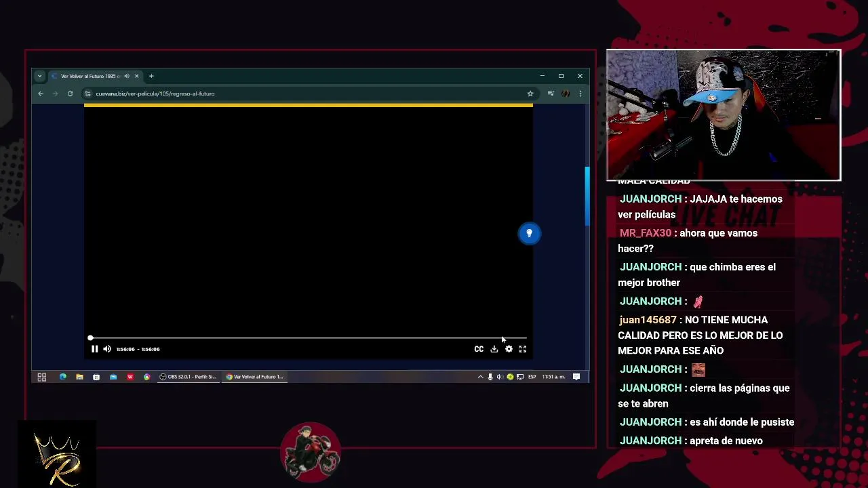The width and height of the screenshot is (868, 488).
Task: Open Chrome pinned icon in taskbar
Action: 146,377
